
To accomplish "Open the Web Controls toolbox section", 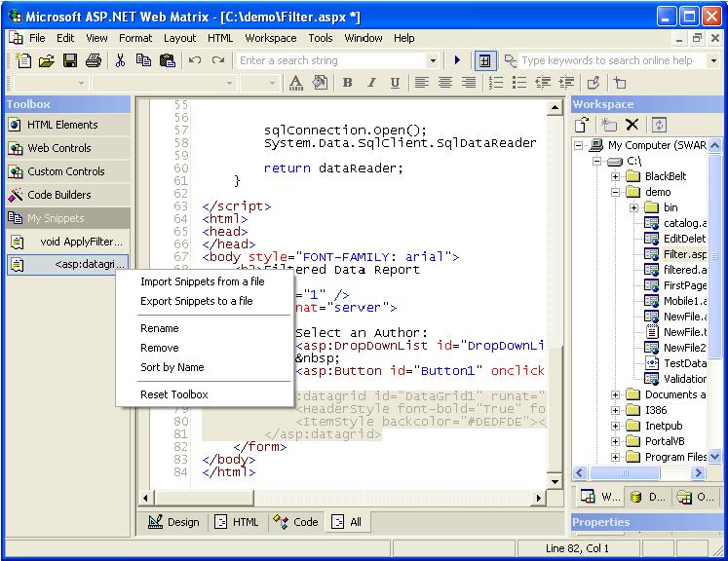I will (x=68, y=148).
